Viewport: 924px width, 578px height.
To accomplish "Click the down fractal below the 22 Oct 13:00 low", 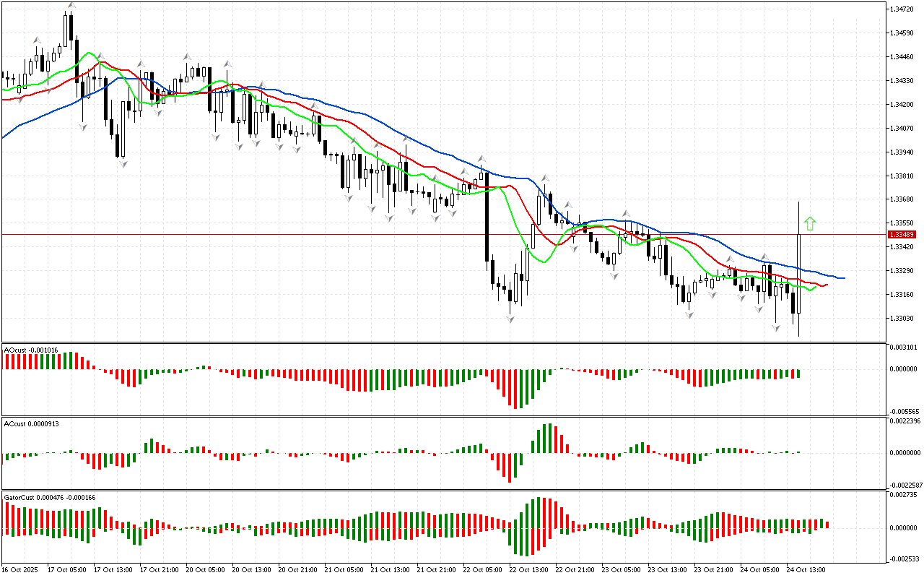I will 510,319.
